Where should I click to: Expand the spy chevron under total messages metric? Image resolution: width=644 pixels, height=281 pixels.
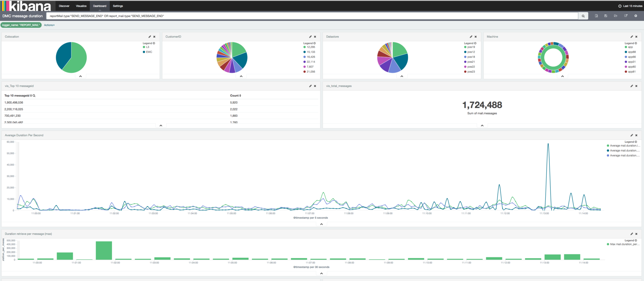(482, 126)
